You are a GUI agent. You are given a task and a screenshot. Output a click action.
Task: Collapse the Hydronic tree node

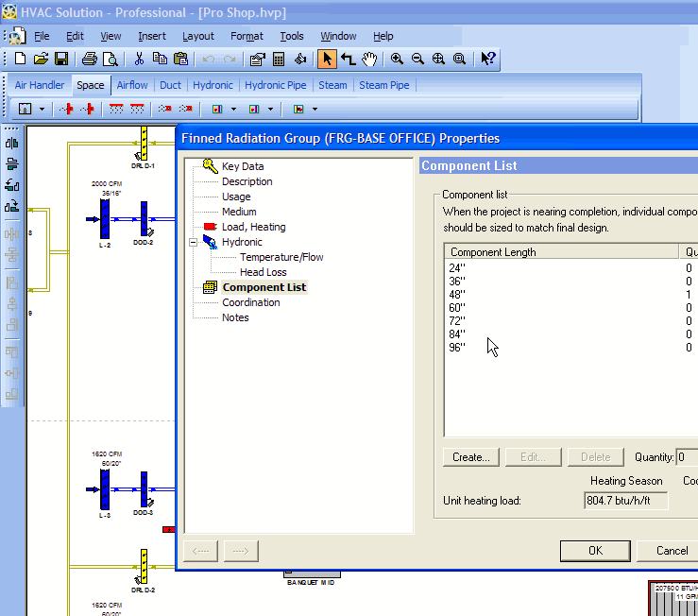(193, 242)
